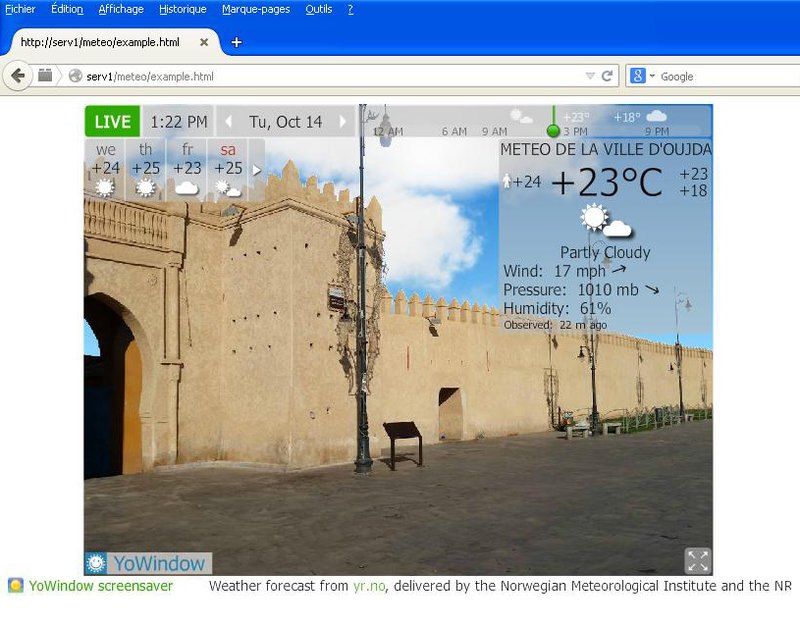Click the cloud icon at 9 PM on timeline

coord(655,116)
